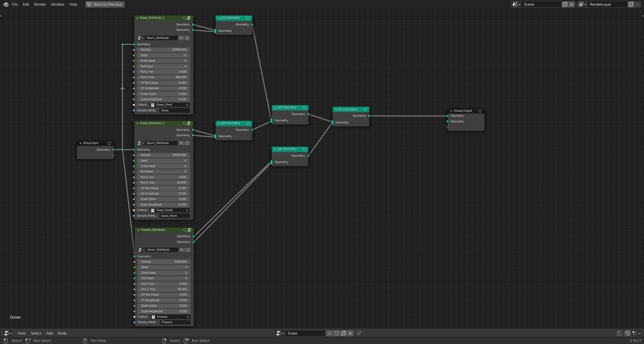Screen dimensions: 644x344
Task: Clear the Grass_Short collection field
Action: [187, 105]
